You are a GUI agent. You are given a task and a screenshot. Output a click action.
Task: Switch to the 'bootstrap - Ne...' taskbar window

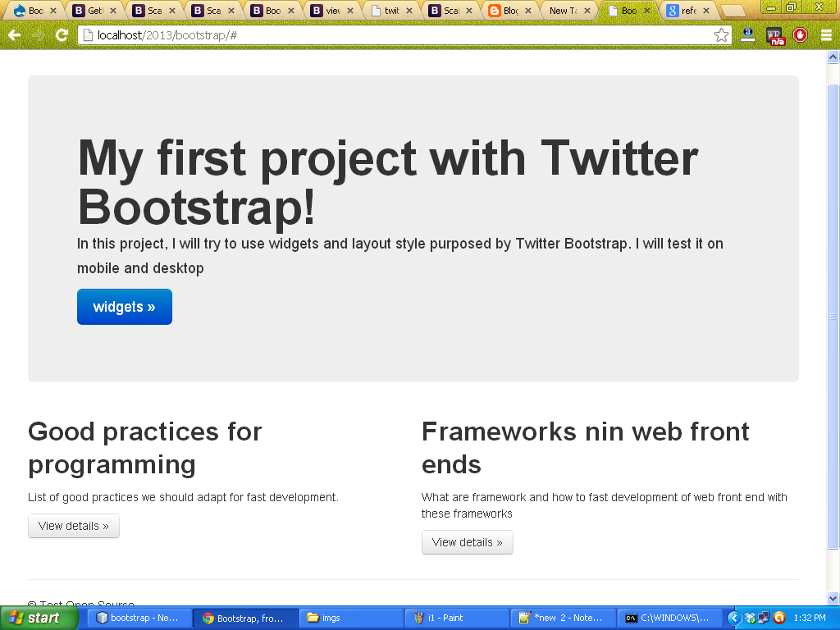tap(138, 619)
